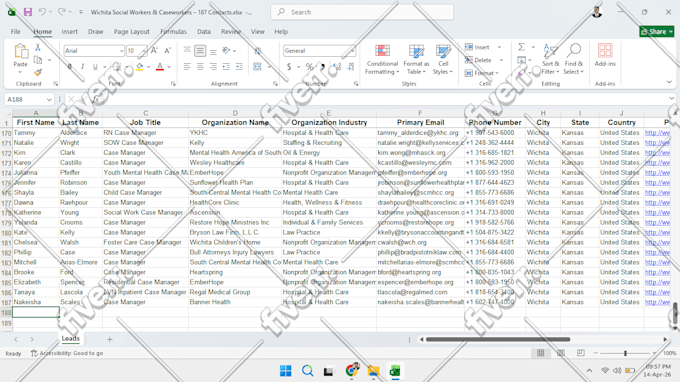The width and height of the screenshot is (680, 382).
Task: Switch to the Insert tab
Action: (x=69, y=32)
